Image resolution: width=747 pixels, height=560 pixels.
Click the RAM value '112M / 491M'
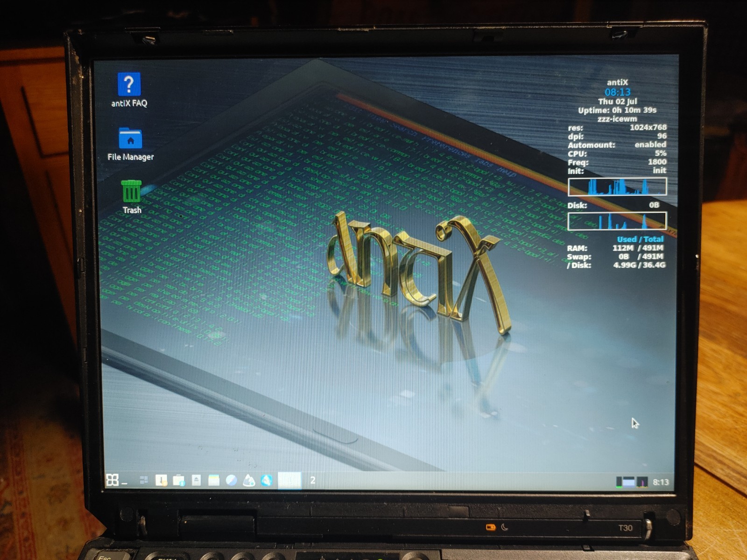[x=638, y=248]
